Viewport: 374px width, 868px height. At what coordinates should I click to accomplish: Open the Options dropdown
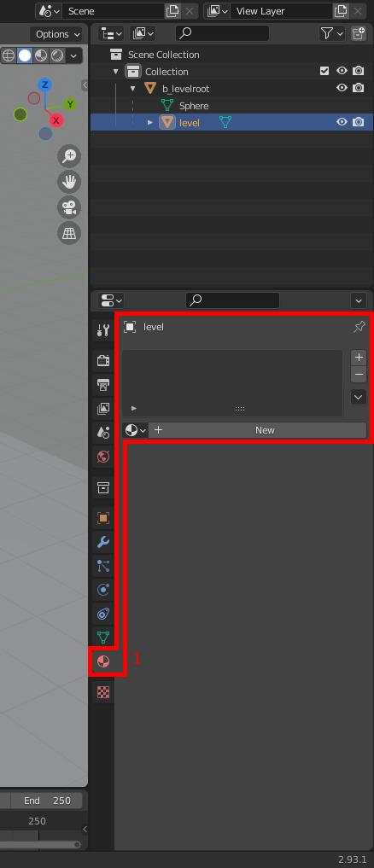(58, 34)
